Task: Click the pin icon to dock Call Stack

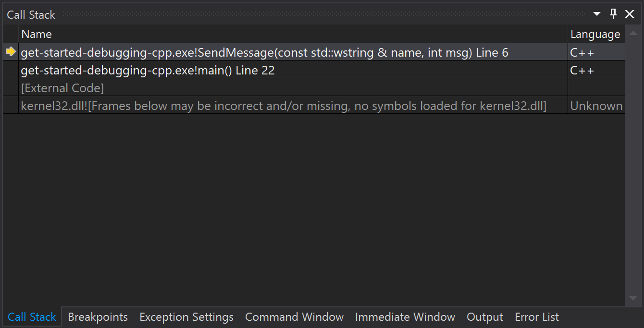Action: pyautogui.click(x=613, y=14)
